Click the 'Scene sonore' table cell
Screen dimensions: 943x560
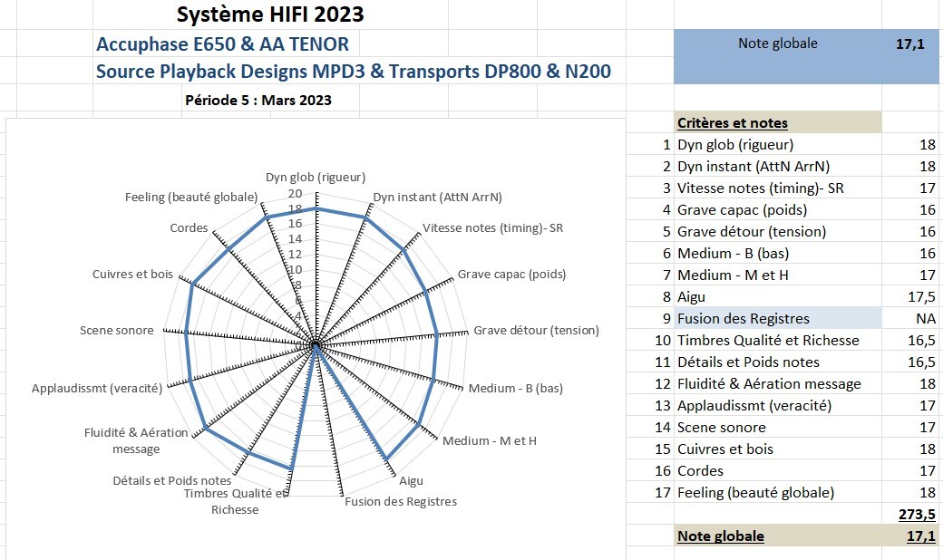778,427
